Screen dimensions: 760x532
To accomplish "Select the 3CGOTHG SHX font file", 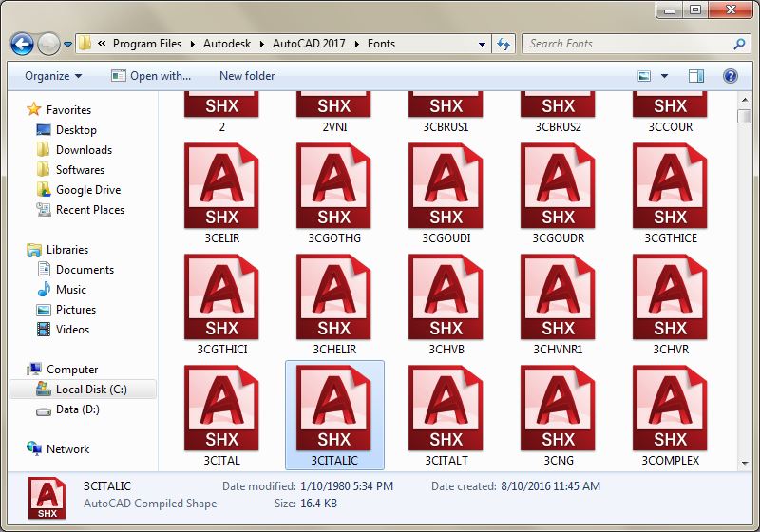I will (x=334, y=193).
